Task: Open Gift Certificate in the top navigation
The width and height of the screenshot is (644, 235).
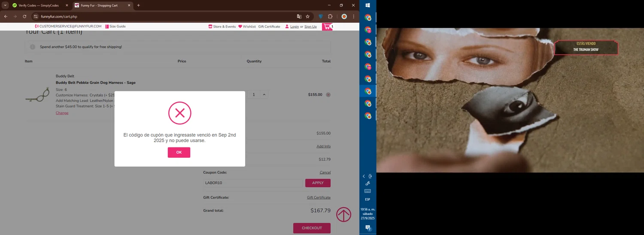Action: click(x=269, y=27)
